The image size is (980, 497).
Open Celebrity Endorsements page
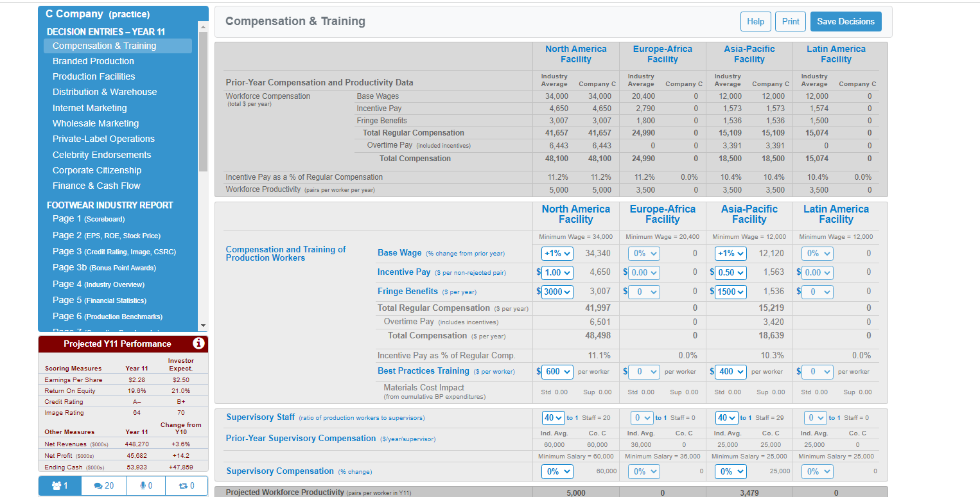pyautogui.click(x=102, y=155)
